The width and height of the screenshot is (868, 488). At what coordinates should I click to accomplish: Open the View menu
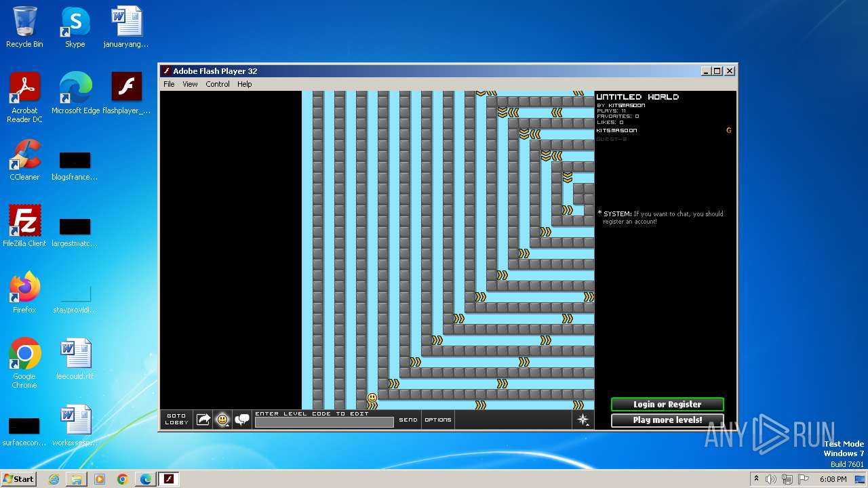[190, 84]
